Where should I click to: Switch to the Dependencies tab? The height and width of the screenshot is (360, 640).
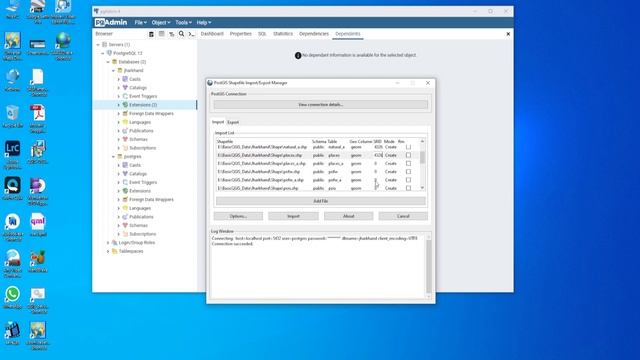313,34
